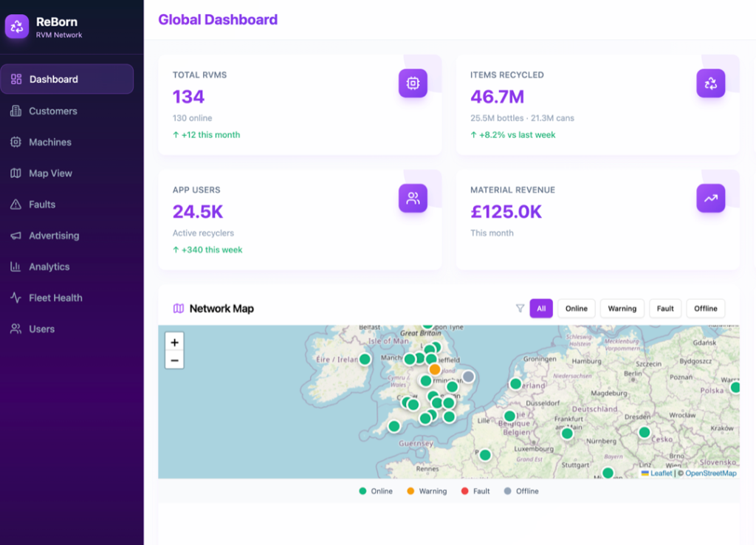Click the Machines chip icon in sidebar
This screenshot has width=756, height=545.
[x=16, y=142]
